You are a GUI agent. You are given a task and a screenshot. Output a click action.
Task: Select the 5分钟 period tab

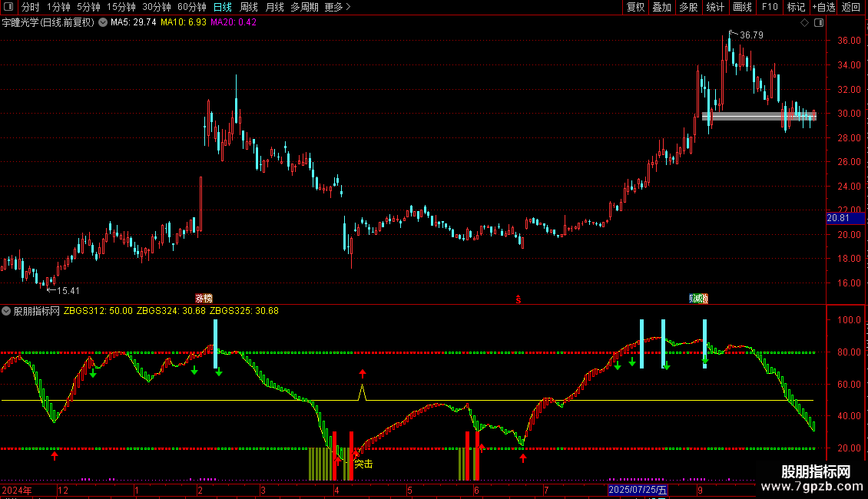[88, 7]
